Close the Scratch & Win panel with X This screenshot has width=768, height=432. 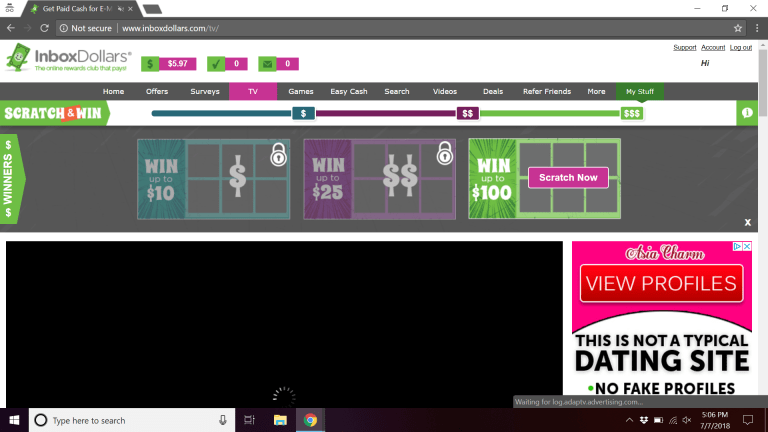point(747,222)
